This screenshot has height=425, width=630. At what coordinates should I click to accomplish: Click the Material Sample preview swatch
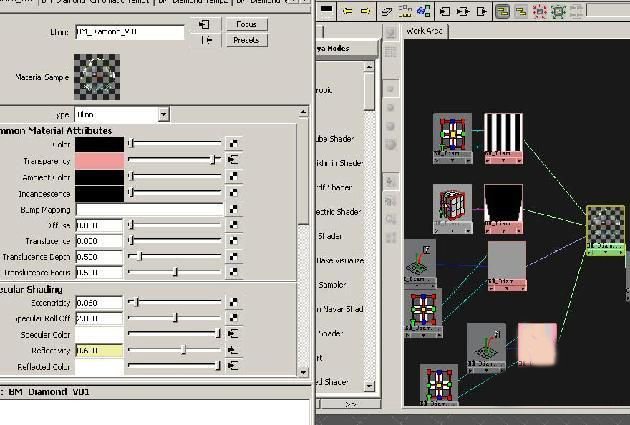tap(97, 77)
